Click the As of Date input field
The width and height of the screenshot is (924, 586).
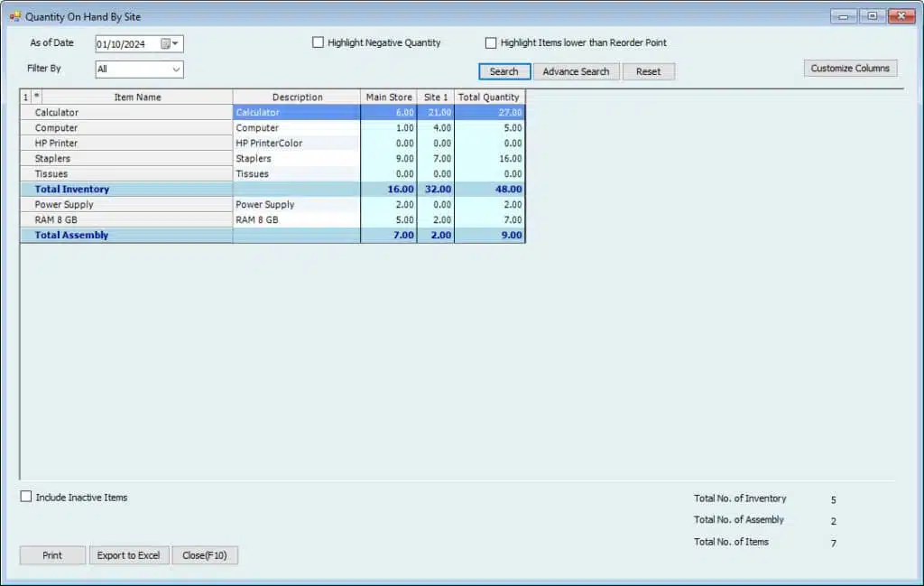point(126,43)
